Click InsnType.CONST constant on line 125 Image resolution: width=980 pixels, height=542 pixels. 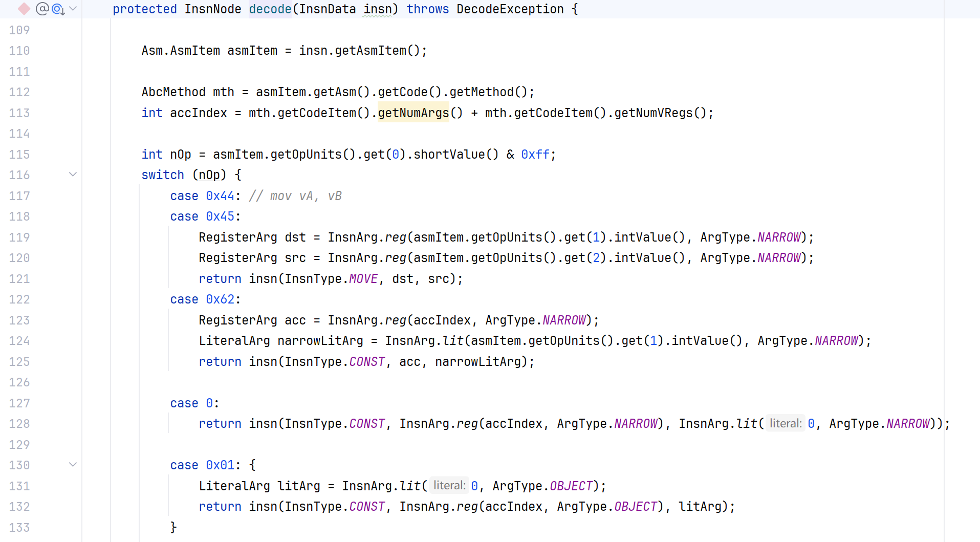pyautogui.click(x=367, y=362)
